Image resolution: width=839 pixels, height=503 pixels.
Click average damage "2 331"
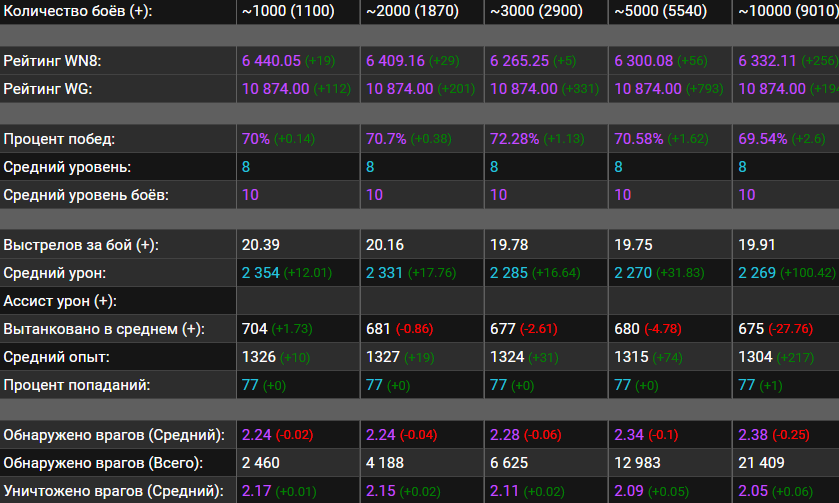point(384,273)
